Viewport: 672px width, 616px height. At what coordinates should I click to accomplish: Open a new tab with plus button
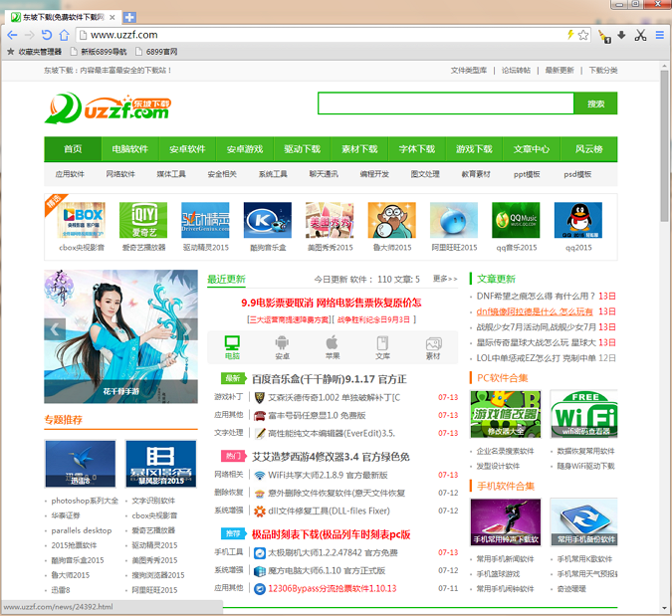(x=129, y=17)
